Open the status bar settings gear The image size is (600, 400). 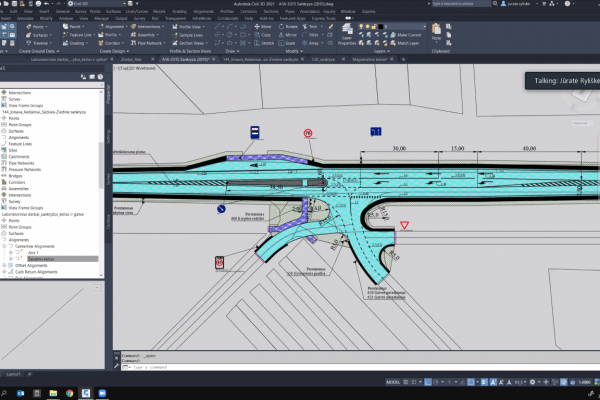coord(532,382)
